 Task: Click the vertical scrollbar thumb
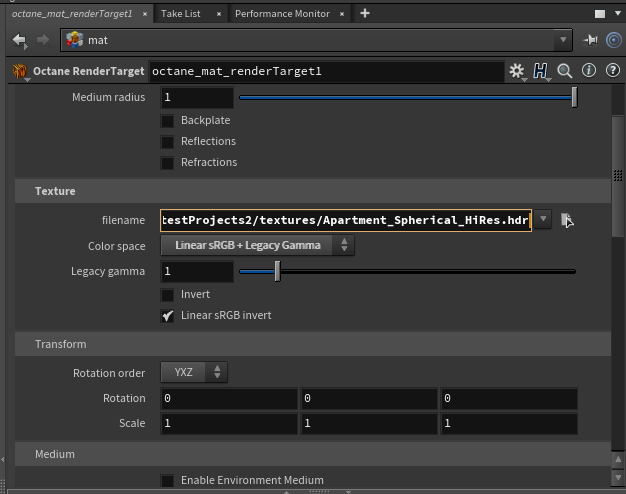618,176
